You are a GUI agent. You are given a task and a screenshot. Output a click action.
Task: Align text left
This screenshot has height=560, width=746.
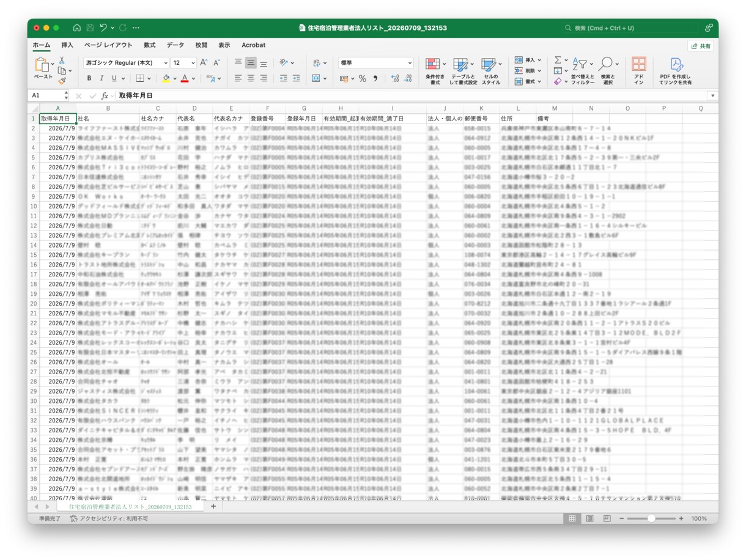[x=238, y=78]
